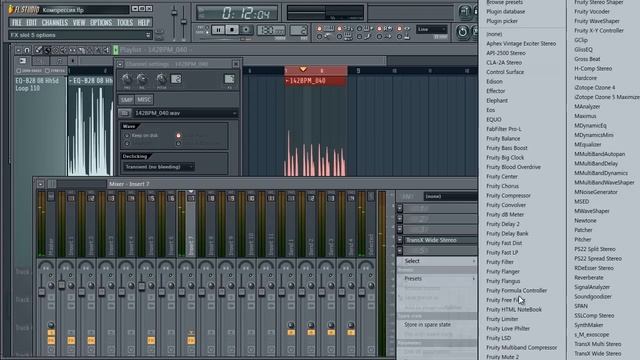Switch to the SMP tab

[127, 100]
